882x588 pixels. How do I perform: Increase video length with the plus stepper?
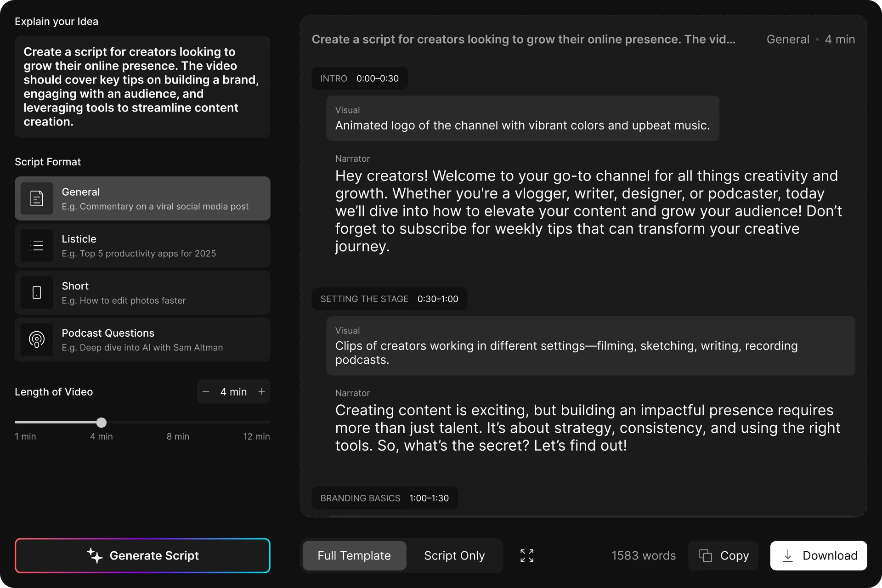click(261, 391)
